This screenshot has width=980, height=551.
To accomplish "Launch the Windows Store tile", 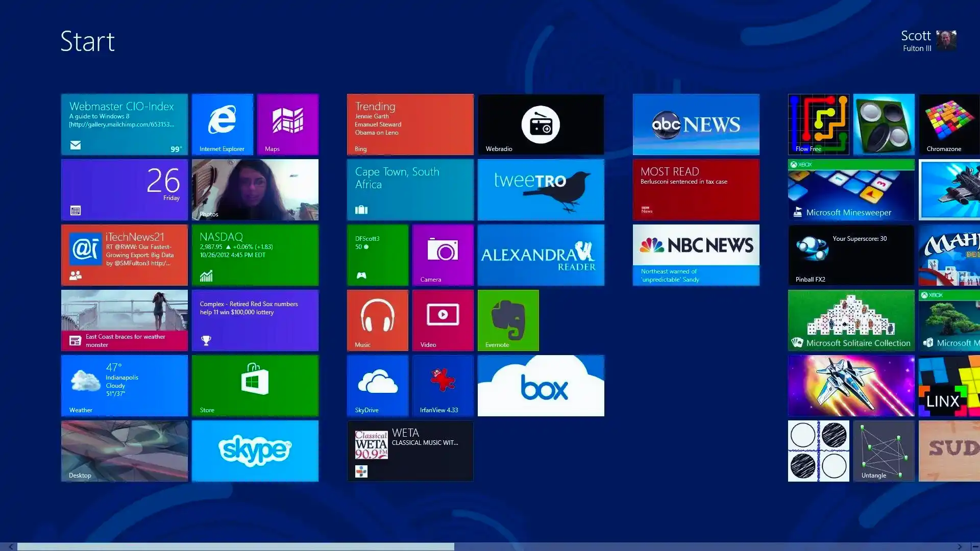I will 255,386.
